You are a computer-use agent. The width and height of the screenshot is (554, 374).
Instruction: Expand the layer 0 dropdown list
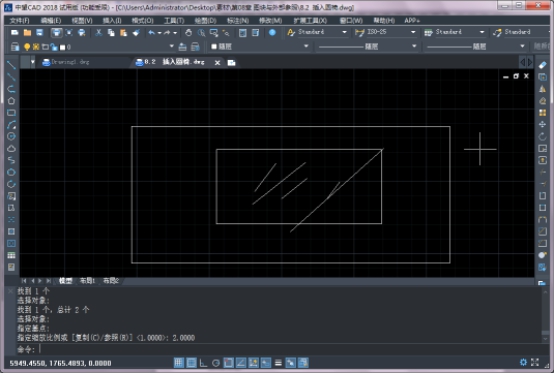tap(172, 46)
